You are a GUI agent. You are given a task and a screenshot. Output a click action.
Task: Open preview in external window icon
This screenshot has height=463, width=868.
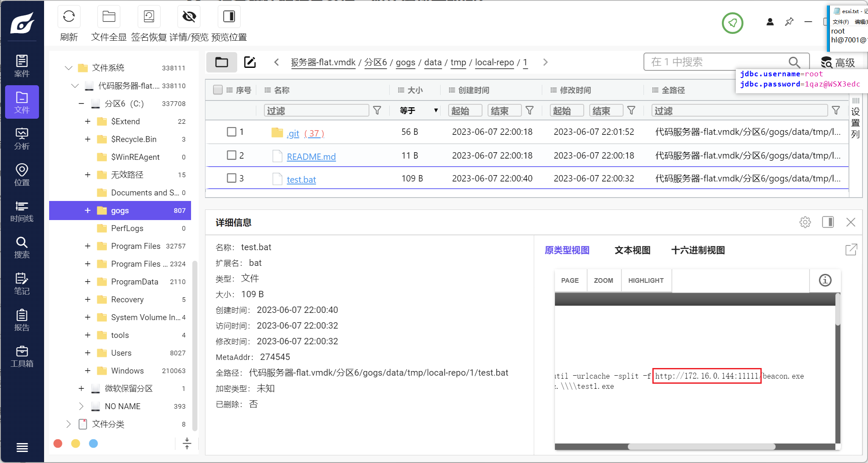pos(851,250)
